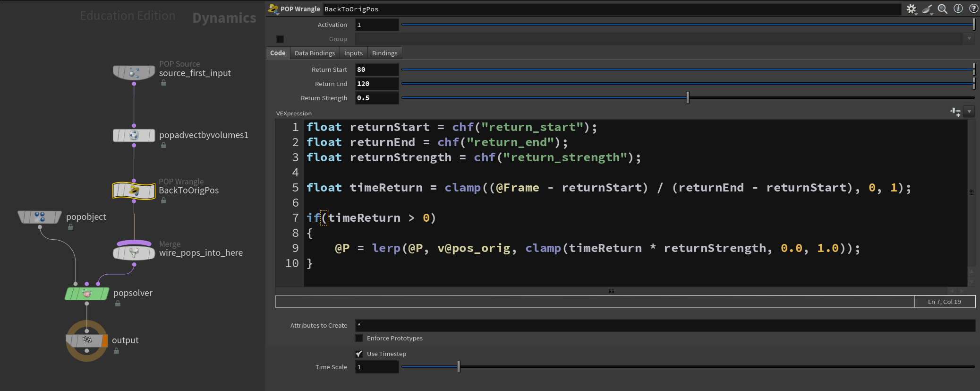Open the question mark help icon
The image size is (980, 391).
[973, 9]
